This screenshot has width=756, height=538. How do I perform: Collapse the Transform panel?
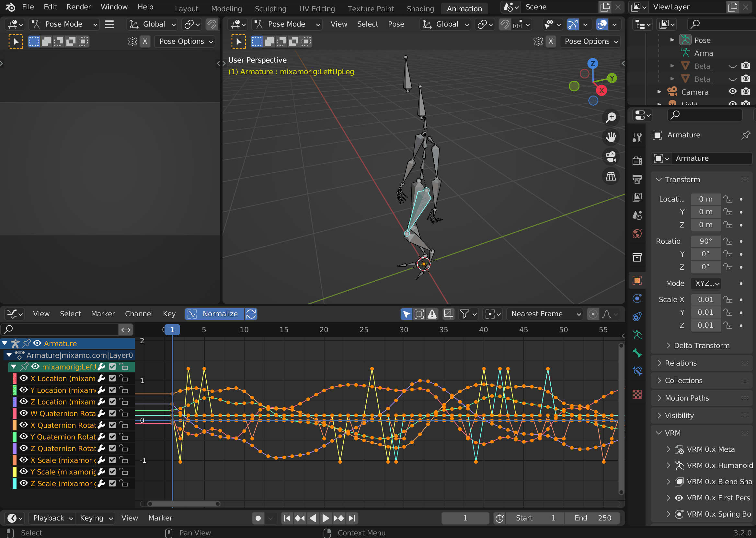pos(701,180)
